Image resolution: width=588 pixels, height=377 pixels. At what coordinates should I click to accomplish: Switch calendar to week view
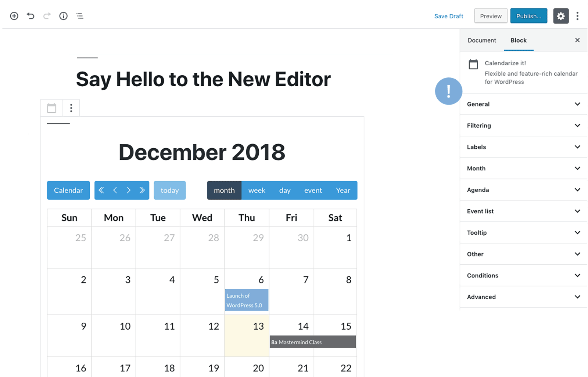[x=257, y=190]
